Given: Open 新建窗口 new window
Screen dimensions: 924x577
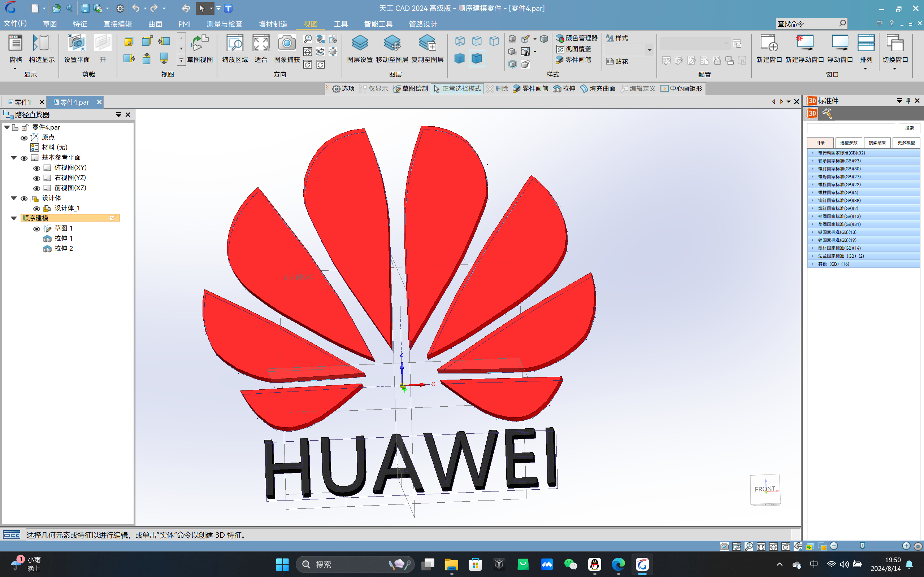Looking at the screenshot, I should tap(769, 48).
